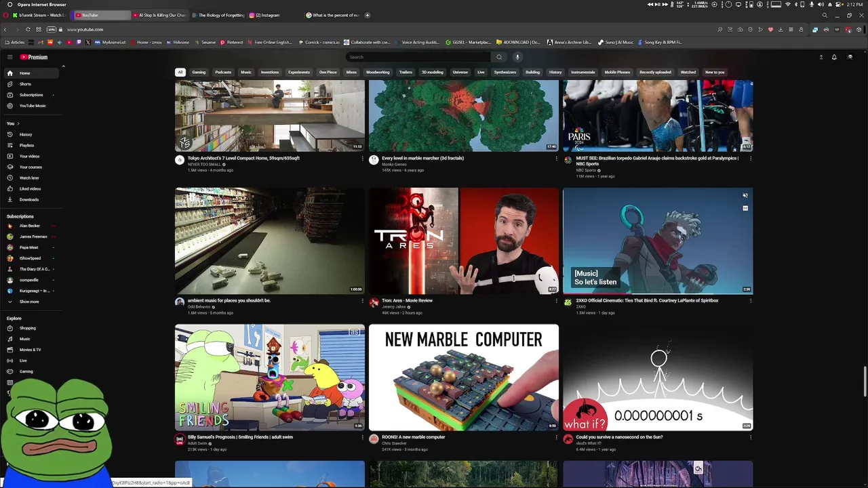Open YouTube notifications bell
868x488 pixels.
pyautogui.click(x=834, y=57)
